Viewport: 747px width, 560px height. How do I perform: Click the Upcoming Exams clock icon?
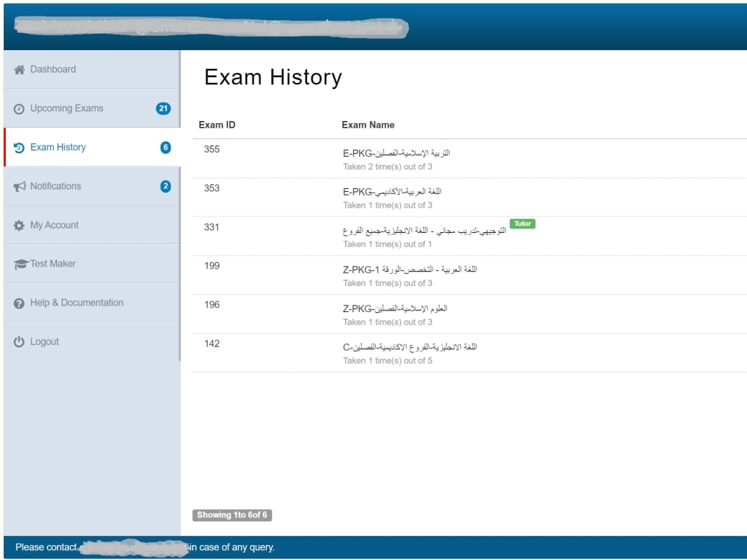coord(19,108)
